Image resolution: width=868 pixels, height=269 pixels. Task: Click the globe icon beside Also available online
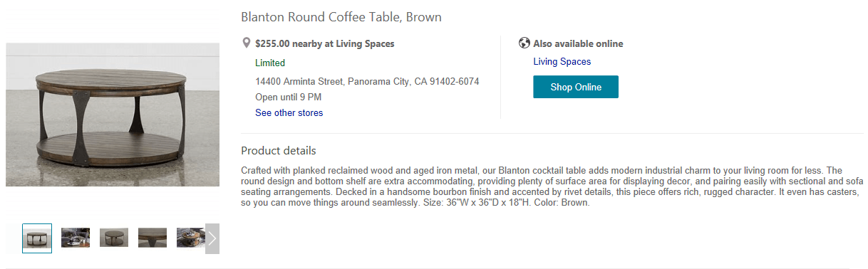[x=525, y=43]
